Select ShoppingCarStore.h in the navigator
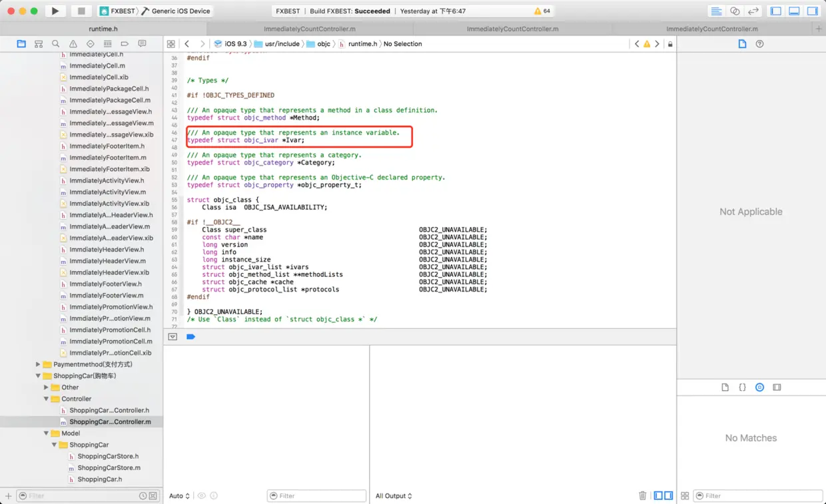The width and height of the screenshot is (826, 504). click(x=108, y=456)
